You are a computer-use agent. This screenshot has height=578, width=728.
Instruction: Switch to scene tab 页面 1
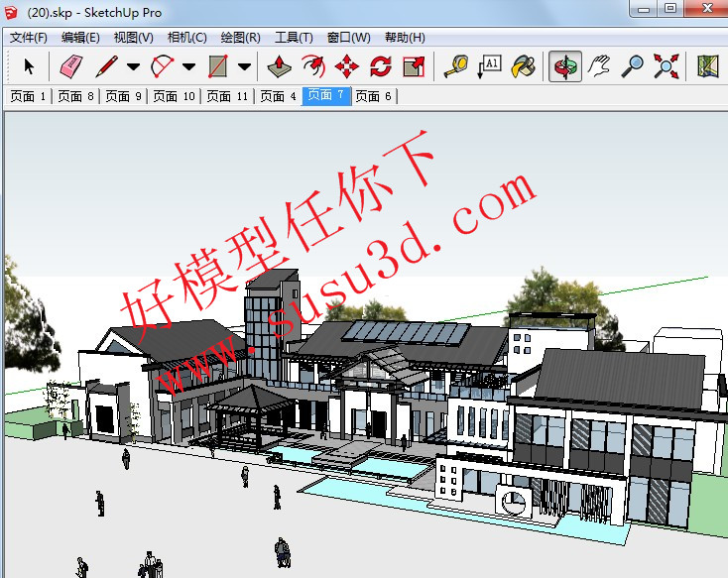28,96
